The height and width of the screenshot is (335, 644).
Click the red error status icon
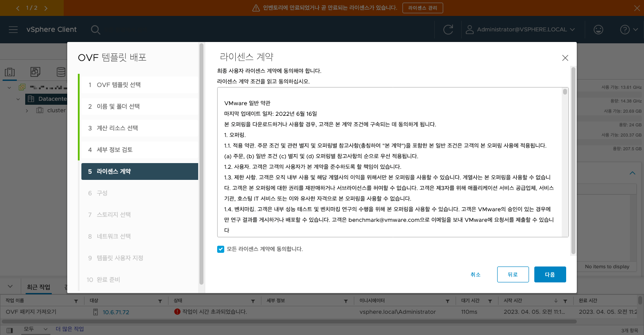177,312
